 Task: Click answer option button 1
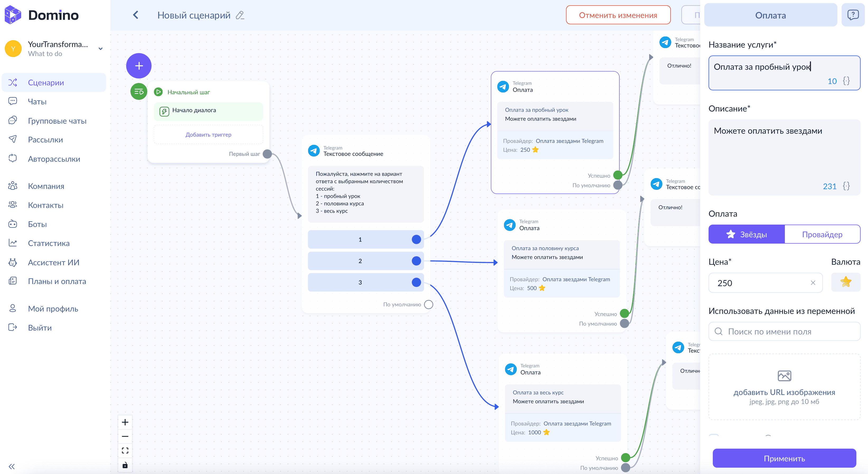pos(366,239)
